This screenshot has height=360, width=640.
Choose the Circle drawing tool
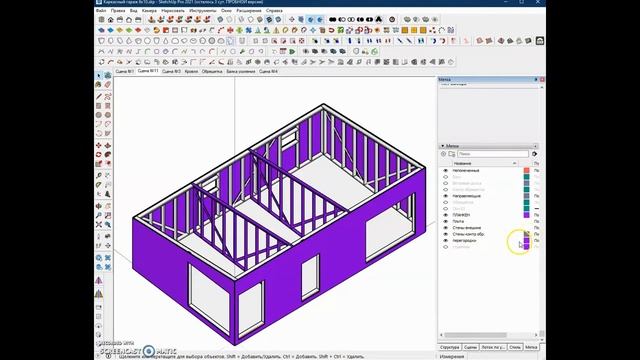[x=99, y=115]
